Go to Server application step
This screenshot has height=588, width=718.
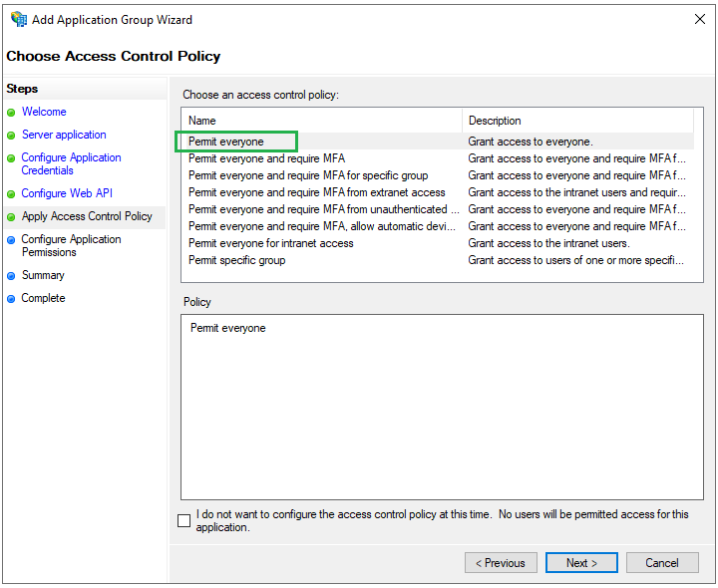(x=64, y=135)
